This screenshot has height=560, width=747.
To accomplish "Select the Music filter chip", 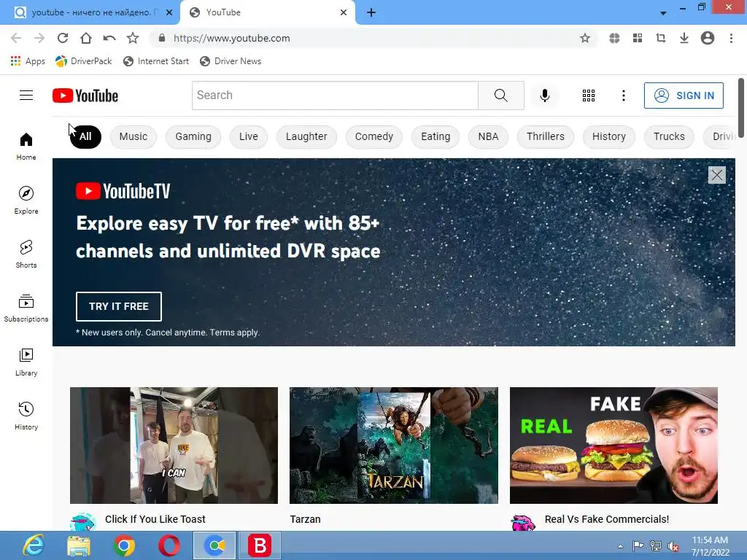I will point(133,136).
